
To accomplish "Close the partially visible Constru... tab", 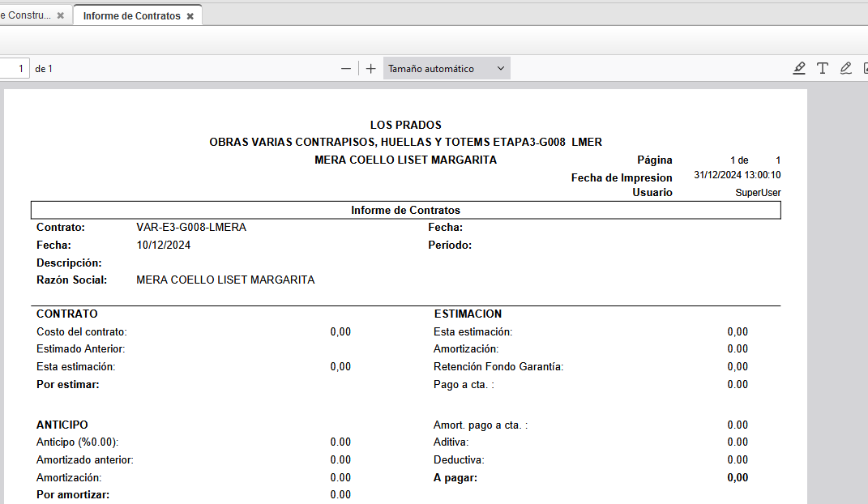I will point(60,15).
